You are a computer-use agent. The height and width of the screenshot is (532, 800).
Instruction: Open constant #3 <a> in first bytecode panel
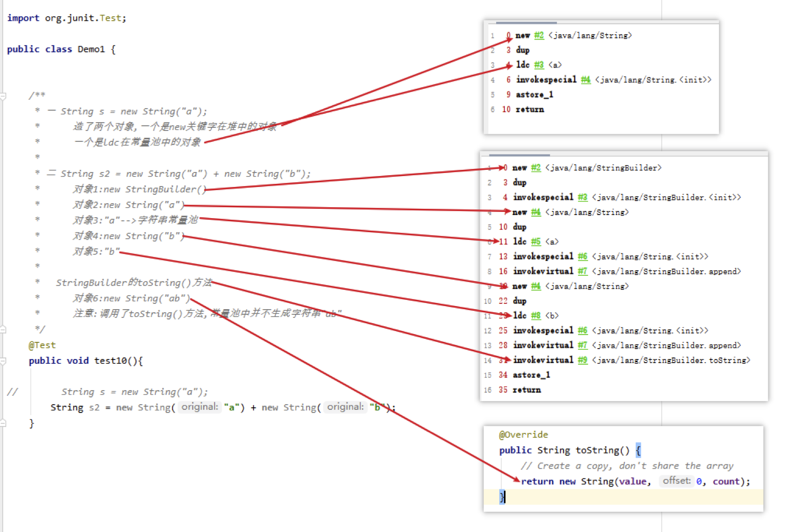(x=539, y=65)
